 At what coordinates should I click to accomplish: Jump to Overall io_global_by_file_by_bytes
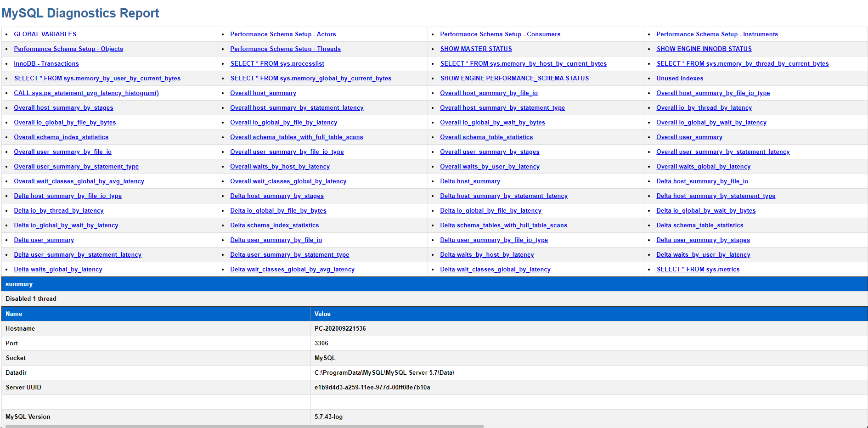[65, 123]
